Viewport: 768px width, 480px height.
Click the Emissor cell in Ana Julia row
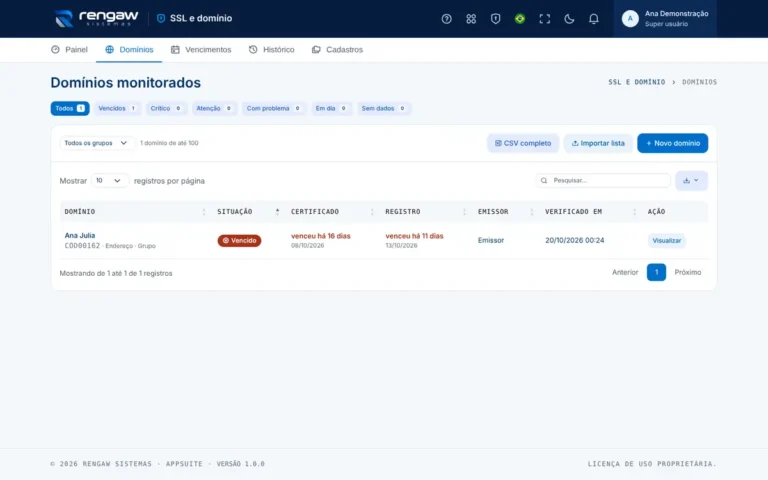click(x=491, y=240)
